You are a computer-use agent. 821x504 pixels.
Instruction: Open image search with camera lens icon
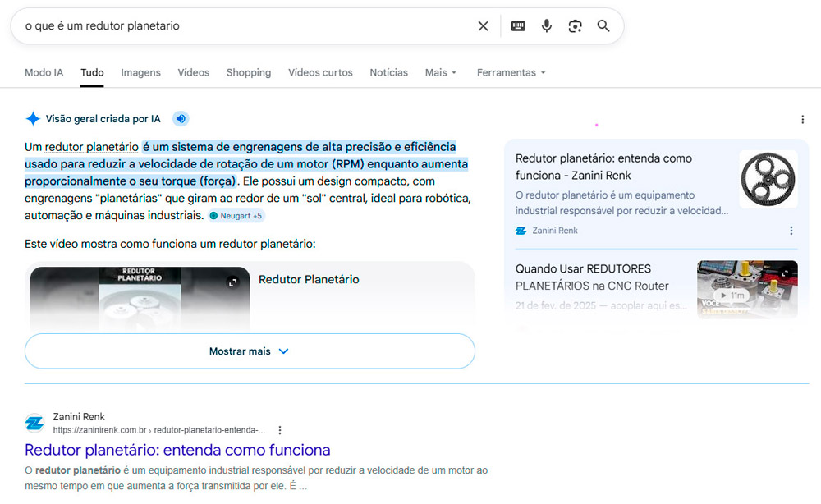(575, 25)
